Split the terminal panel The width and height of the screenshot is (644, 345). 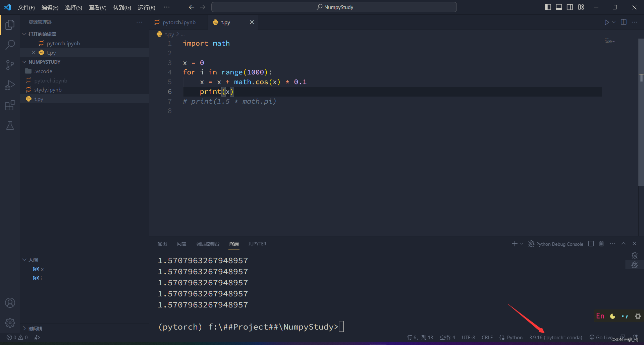pyautogui.click(x=591, y=244)
